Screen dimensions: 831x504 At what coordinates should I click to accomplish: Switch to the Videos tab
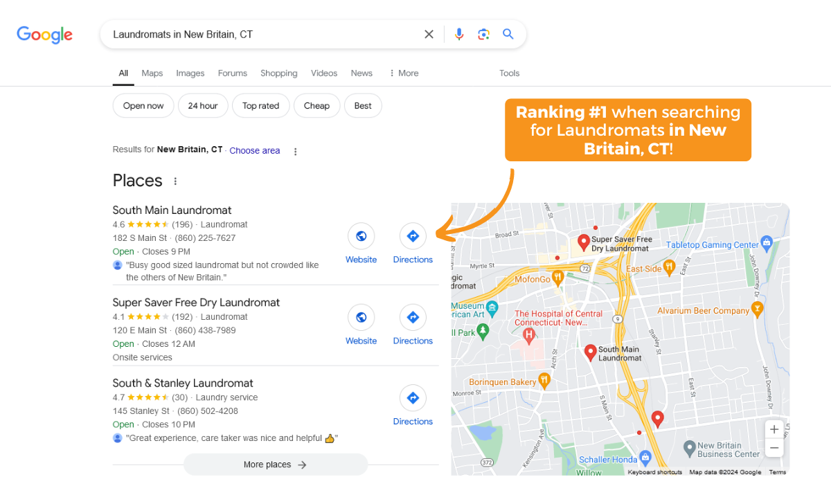pos(324,73)
